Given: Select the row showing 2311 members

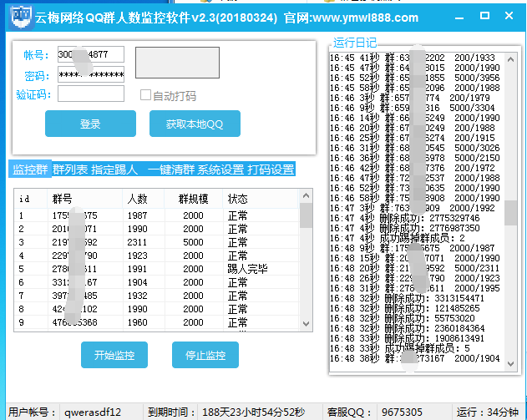Looking at the screenshot, I should 157,242.
